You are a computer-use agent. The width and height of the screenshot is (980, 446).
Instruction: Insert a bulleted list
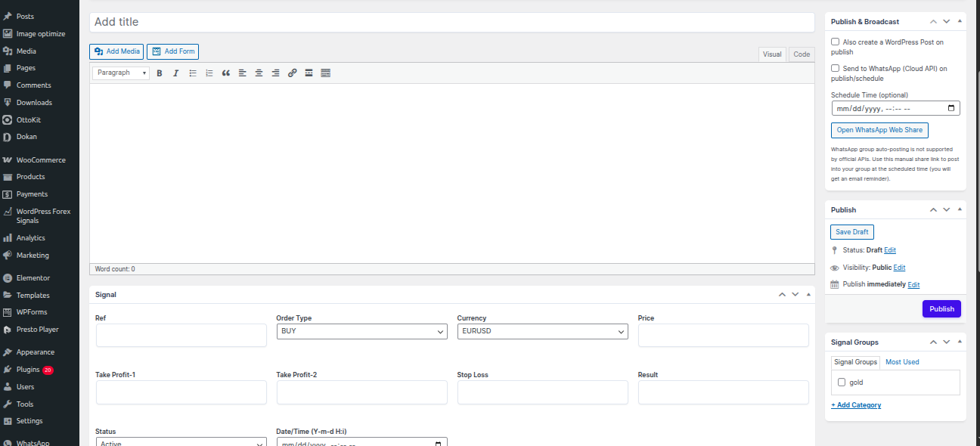pyautogui.click(x=193, y=73)
